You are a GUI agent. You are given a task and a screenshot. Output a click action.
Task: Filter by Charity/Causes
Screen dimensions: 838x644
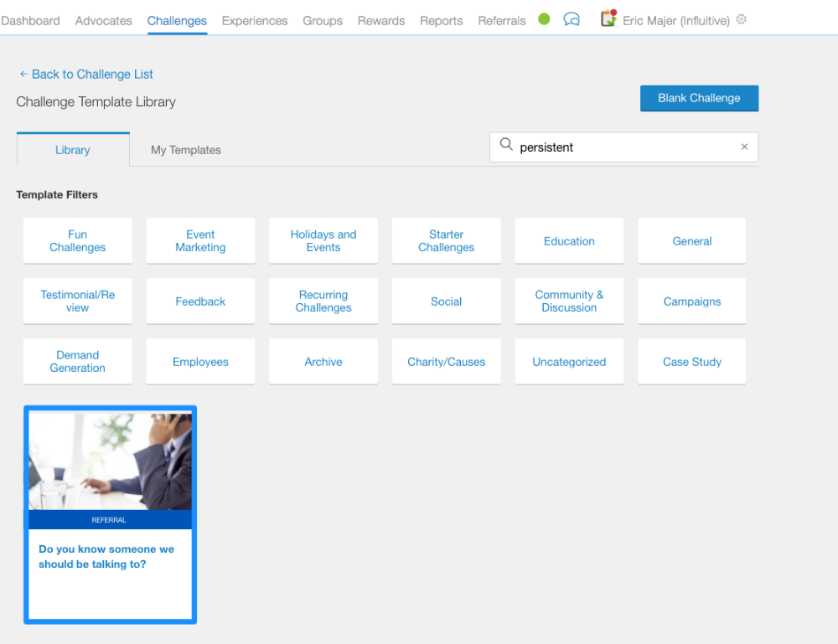447,362
